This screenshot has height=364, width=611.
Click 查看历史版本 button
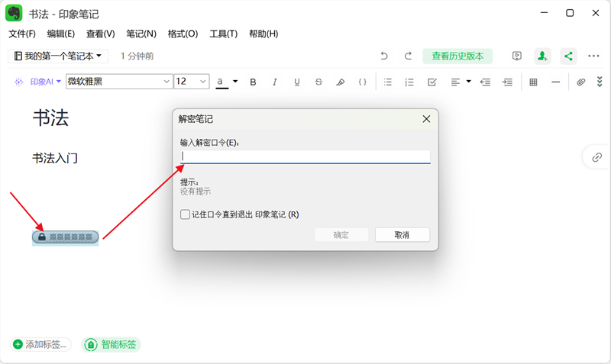point(457,56)
